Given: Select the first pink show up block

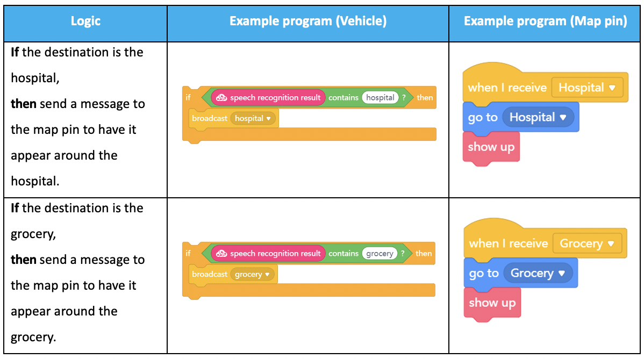Looking at the screenshot, I should [491, 148].
